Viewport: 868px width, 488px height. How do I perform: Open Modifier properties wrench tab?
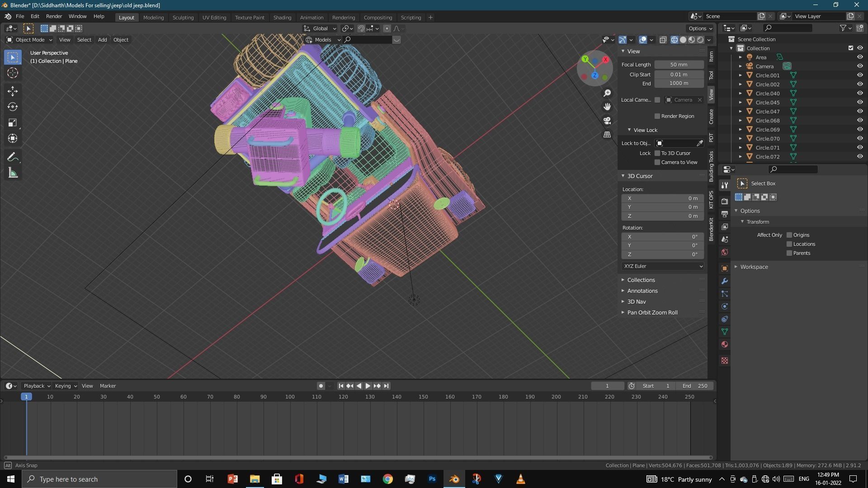[725, 281]
